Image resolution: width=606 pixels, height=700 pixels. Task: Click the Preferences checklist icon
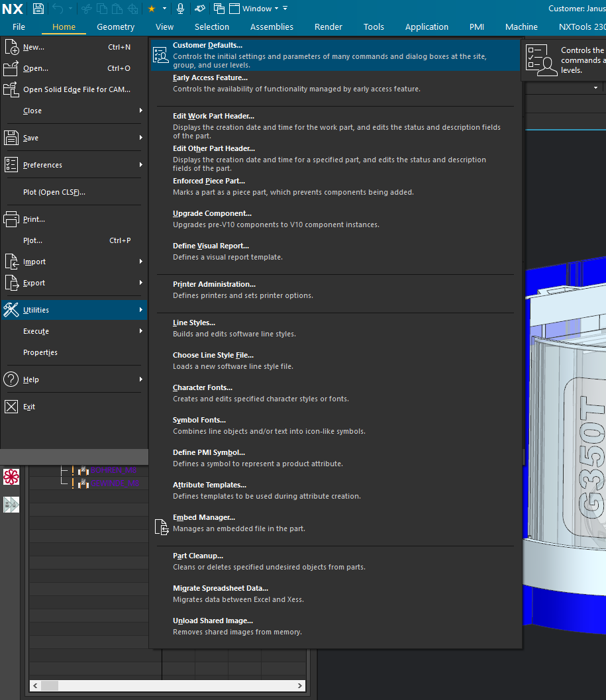tap(11, 165)
